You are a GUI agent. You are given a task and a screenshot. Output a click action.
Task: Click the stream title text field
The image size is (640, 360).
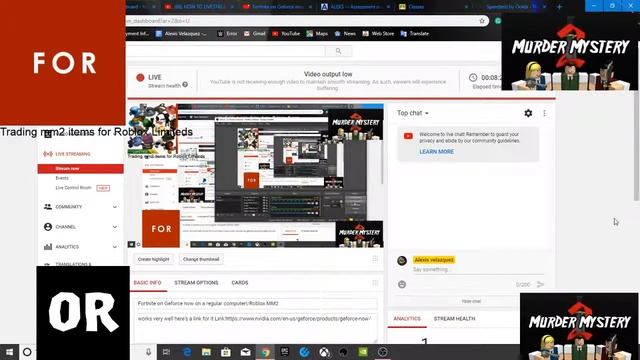(x=256, y=304)
